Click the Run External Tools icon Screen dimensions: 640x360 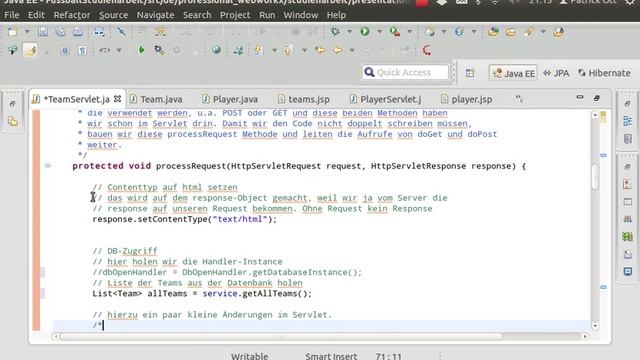(395, 32)
